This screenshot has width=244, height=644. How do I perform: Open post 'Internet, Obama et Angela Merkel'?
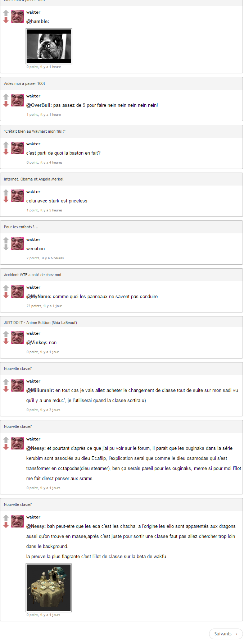pos(34,179)
